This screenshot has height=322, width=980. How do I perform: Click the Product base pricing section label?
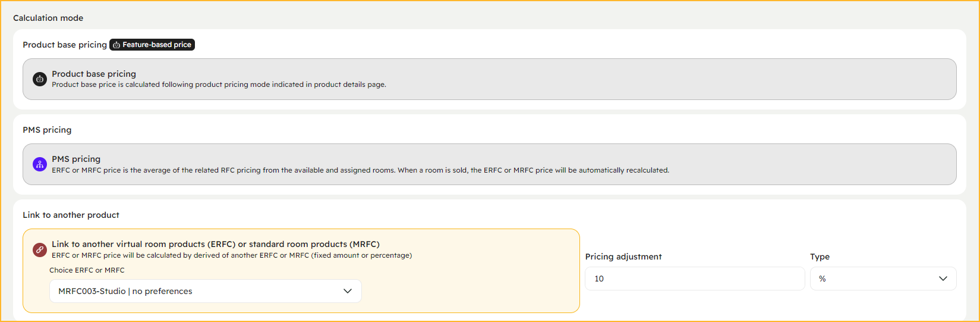[x=65, y=45]
